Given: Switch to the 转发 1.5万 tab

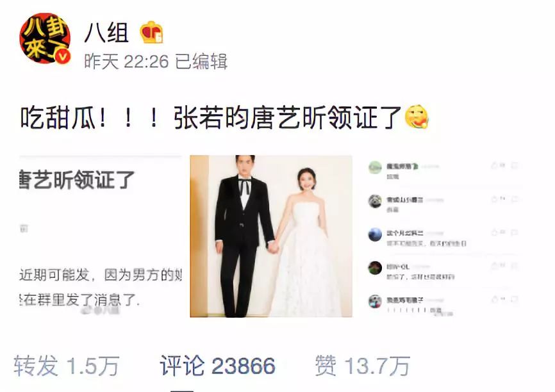Looking at the screenshot, I should pos(67,366).
